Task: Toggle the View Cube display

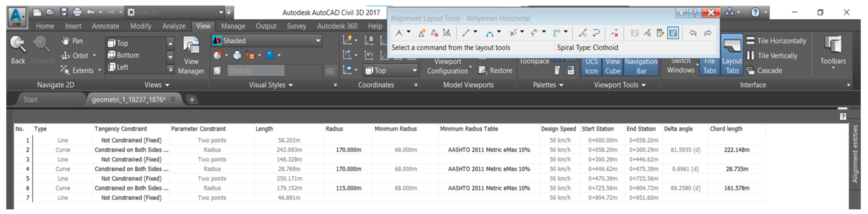Action: tap(613, 66)
